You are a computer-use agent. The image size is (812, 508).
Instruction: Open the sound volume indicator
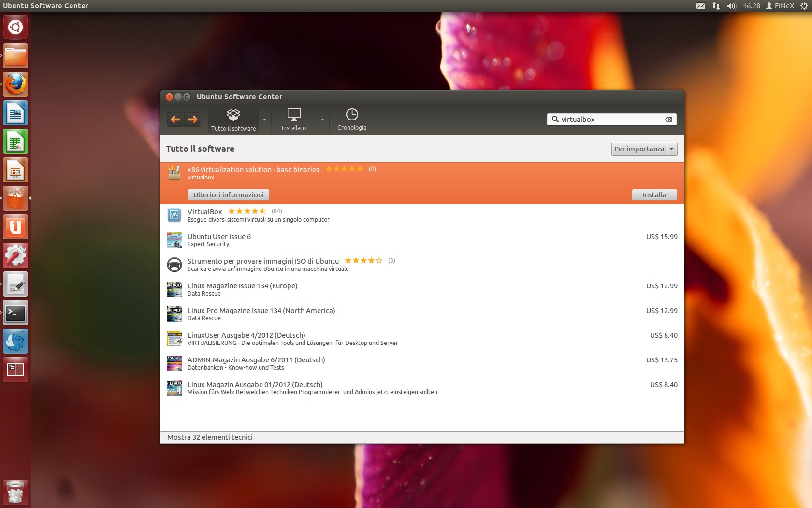click(x=731, y=6)
